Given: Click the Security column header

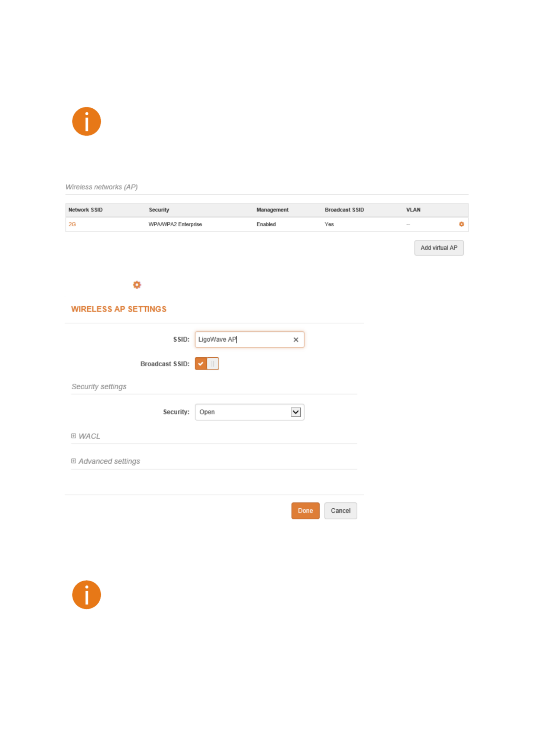Looking at the screenshot, I should coord(159,210).
